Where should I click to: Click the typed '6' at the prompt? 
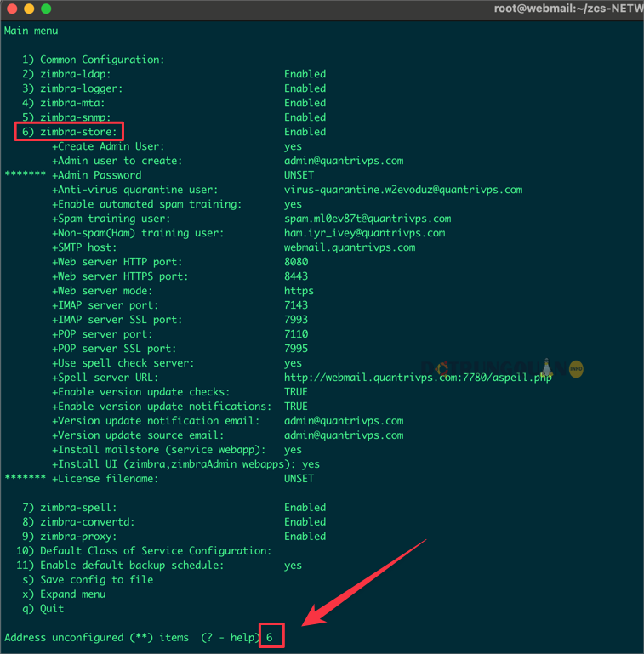(270, 637)
